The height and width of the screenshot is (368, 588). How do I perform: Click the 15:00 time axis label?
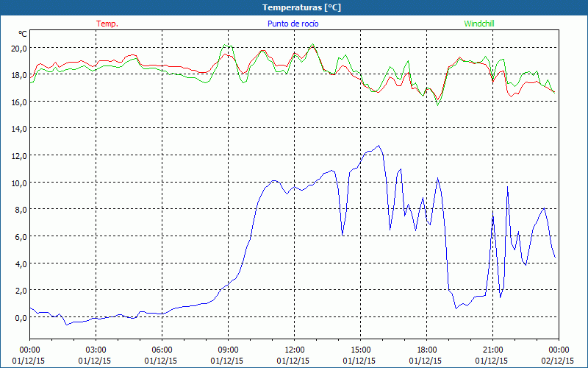[x=360, y=350]
